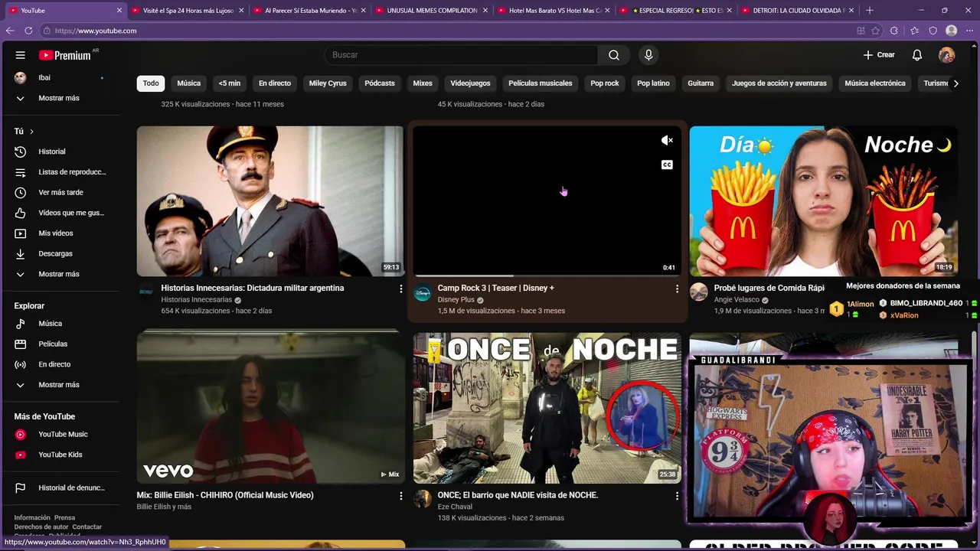This screenshot has height=551, width=980.
Task: Click the YouTube Premium logo
Action: pyautogui.click(x=66, y=55)
